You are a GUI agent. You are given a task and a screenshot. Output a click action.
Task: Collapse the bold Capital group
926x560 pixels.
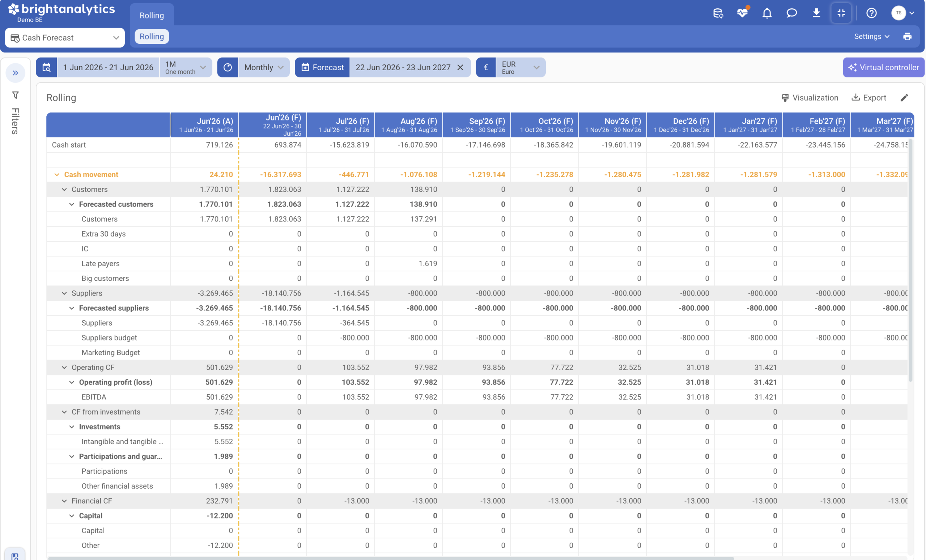point(72,516)
